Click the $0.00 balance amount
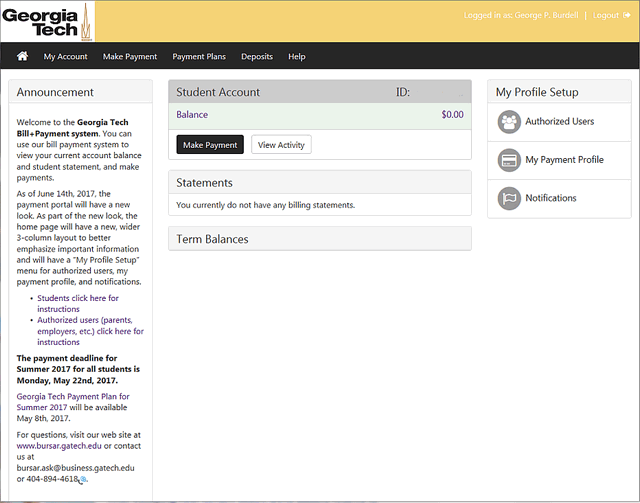This screenshot has height=503, width=640. [x=452, y=115]
